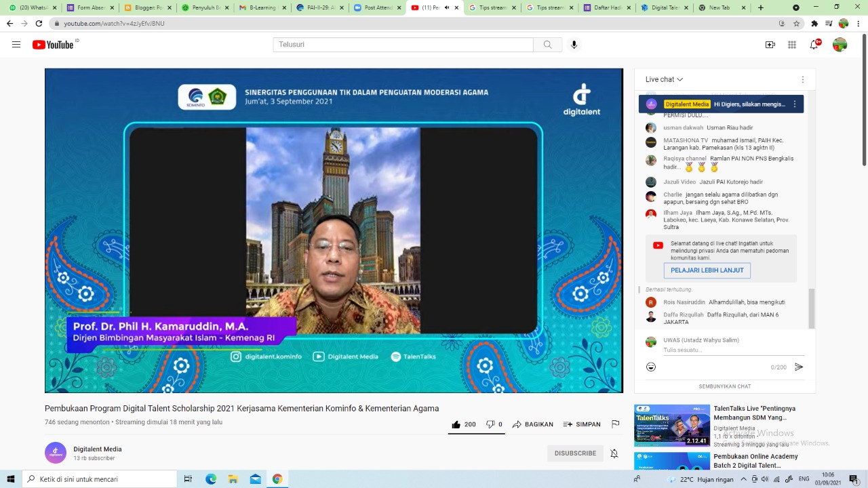Click the Windows taskbar search box
Viewport: 868px width, 488px height.
[100, 479]
